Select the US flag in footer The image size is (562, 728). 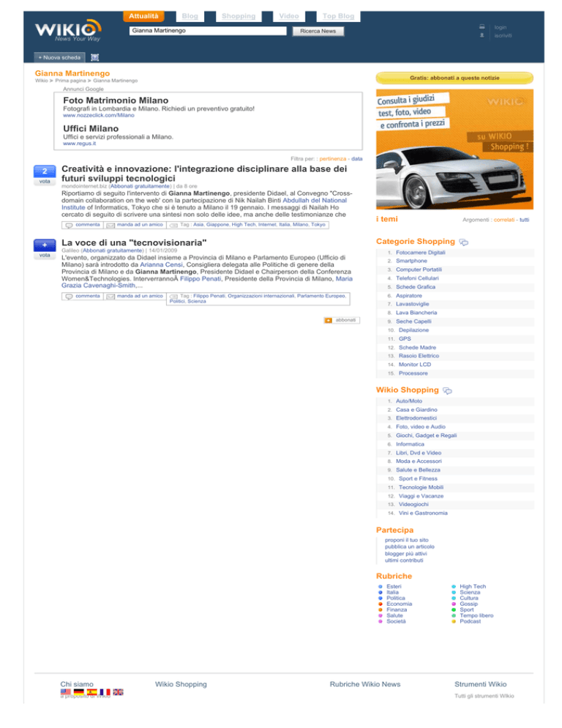point(65,692)
